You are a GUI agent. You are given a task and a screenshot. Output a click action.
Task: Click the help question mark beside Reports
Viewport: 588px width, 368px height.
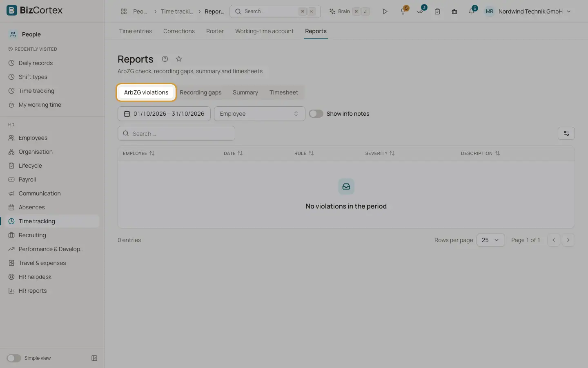(165, 59)
